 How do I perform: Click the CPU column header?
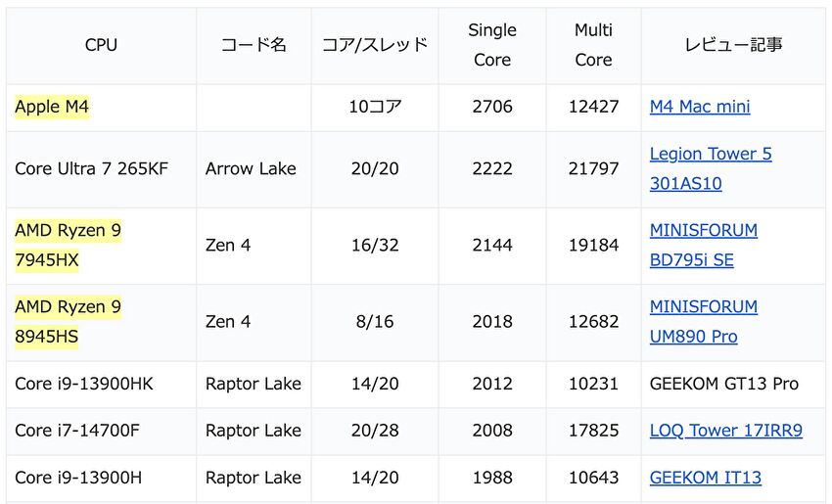101,45
